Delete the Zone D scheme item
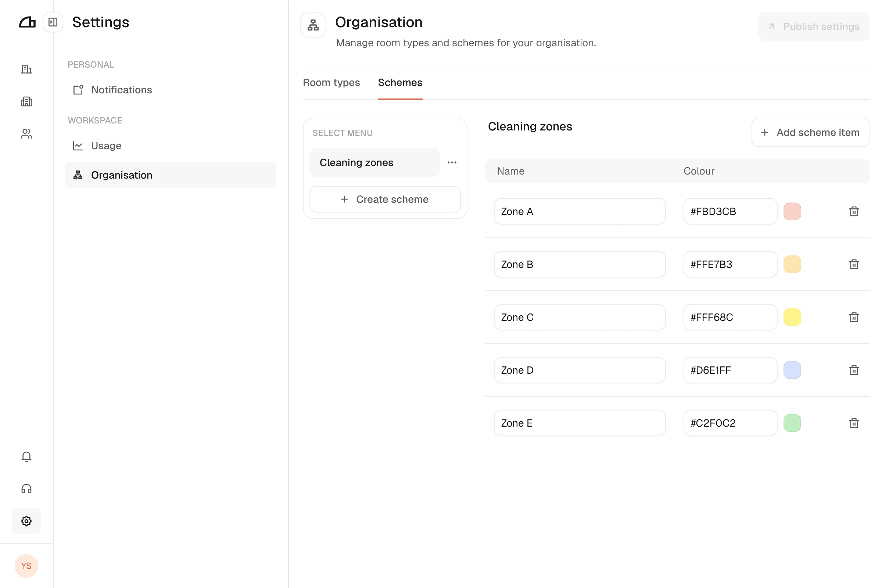Image resolution: width=882 pixels, height=588 pixels. [853, 370]
